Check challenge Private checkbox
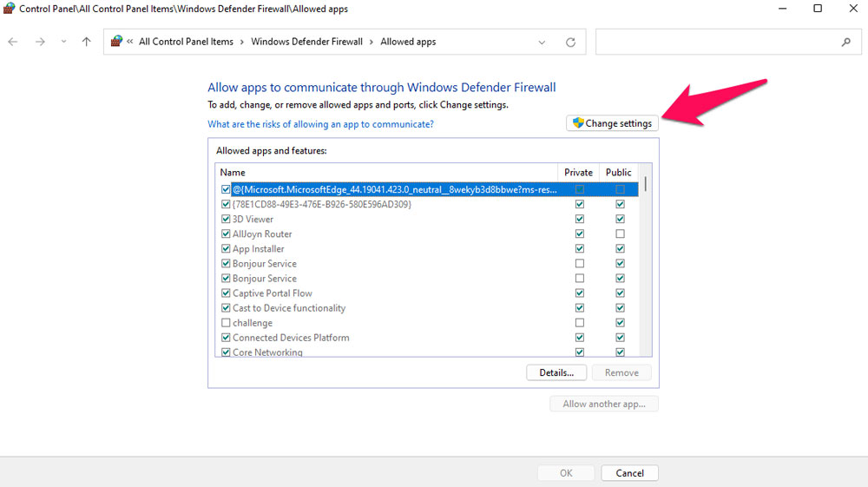Viewport: 868px width, 487px height. pos(580,323)
